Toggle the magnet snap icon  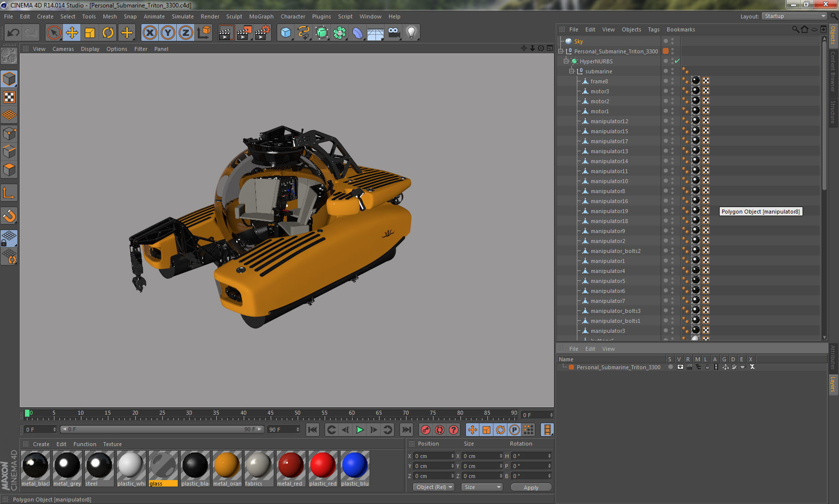[x=9, y=216]
